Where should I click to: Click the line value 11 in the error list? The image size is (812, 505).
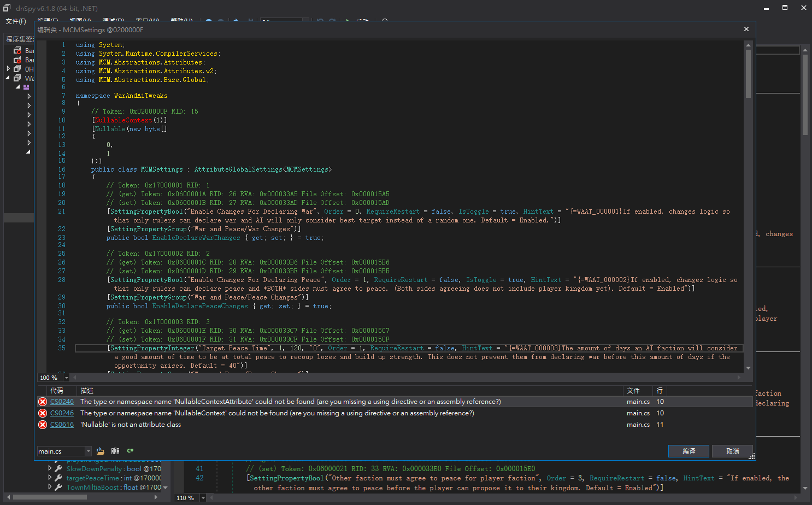pyautogui.click(x=660, y=425)
